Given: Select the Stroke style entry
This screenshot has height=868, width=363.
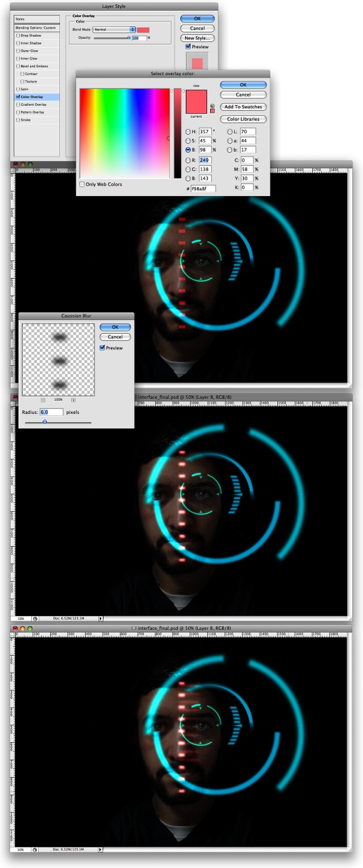Looking at the screenshot, I should coord(37,120).
